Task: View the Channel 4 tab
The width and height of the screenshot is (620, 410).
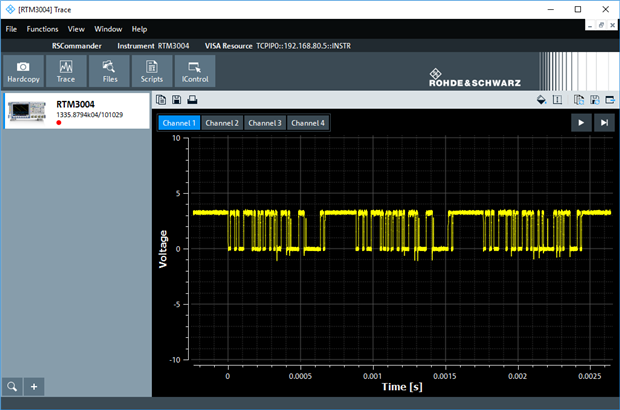Action: [x=308, y=123]
